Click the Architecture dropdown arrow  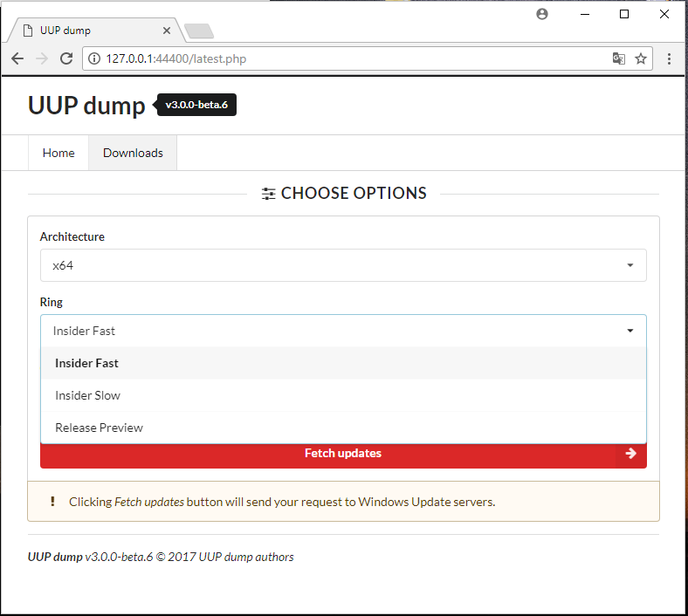click(x=630, y=265)
